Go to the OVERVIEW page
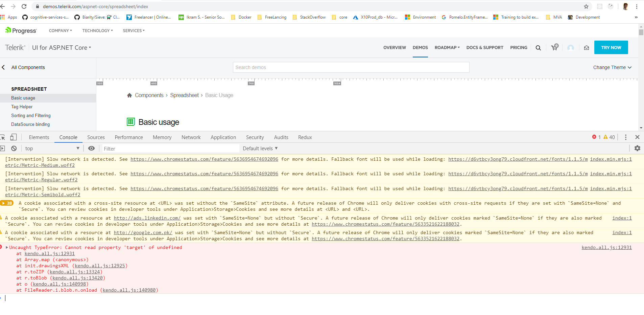This screenshot has height=315, width=644. [x=395, y=48]
